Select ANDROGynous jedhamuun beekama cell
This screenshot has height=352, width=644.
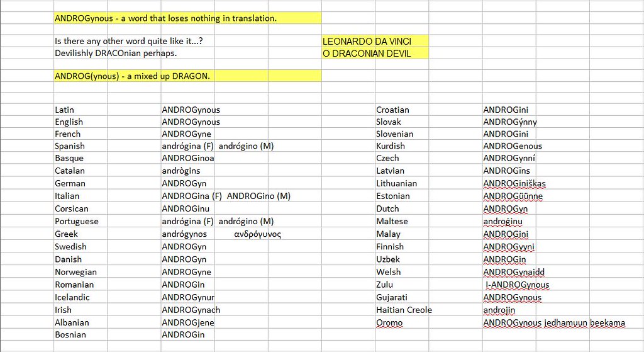pos(553,323)
